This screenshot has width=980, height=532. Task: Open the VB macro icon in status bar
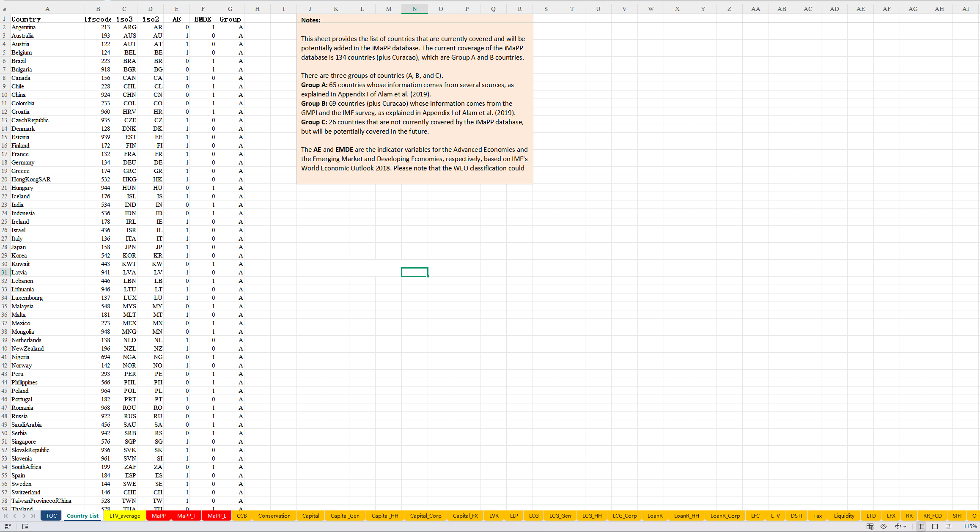pos(7,527)
